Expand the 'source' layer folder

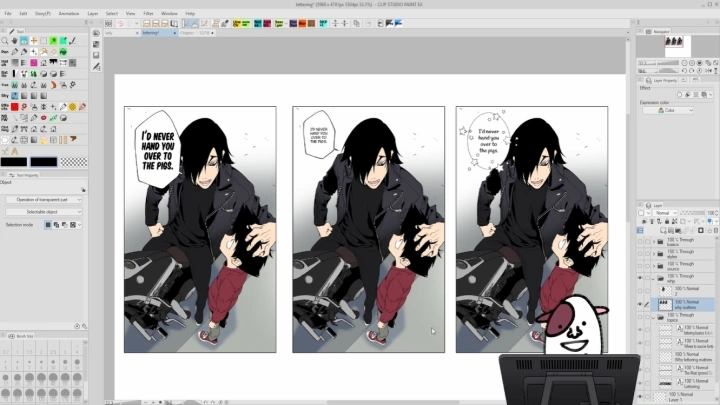(654, 266)
